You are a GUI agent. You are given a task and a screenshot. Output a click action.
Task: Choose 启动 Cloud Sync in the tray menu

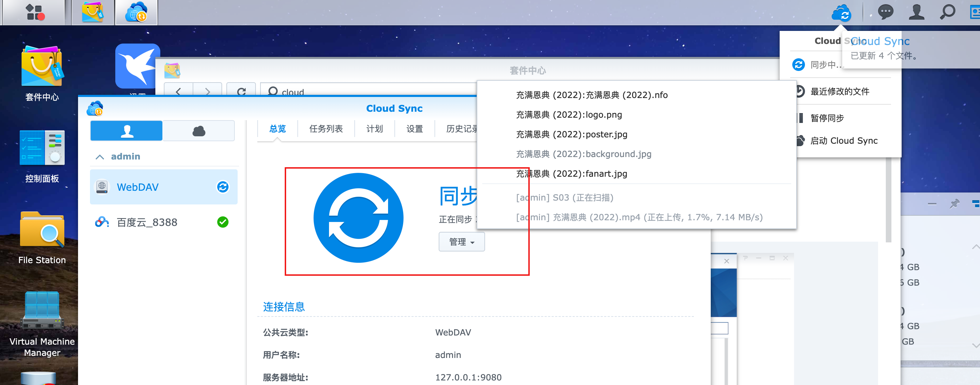click(x=843, y=141)
